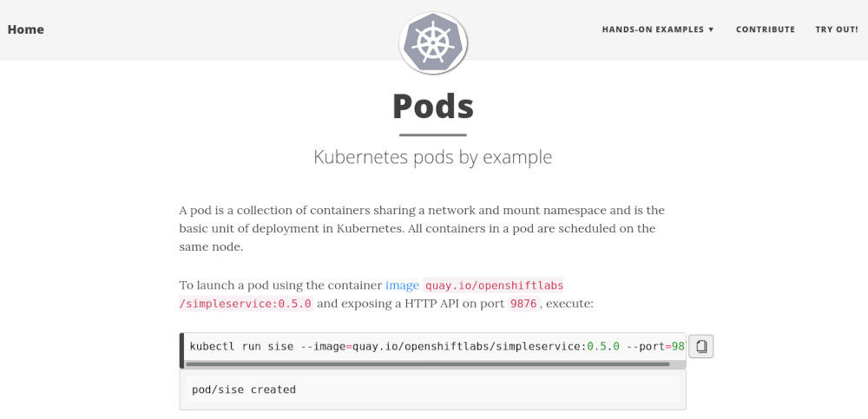Click the inline code '9876'
The height and width of the screenshot is (419, 868).
[x=523, y=304]
